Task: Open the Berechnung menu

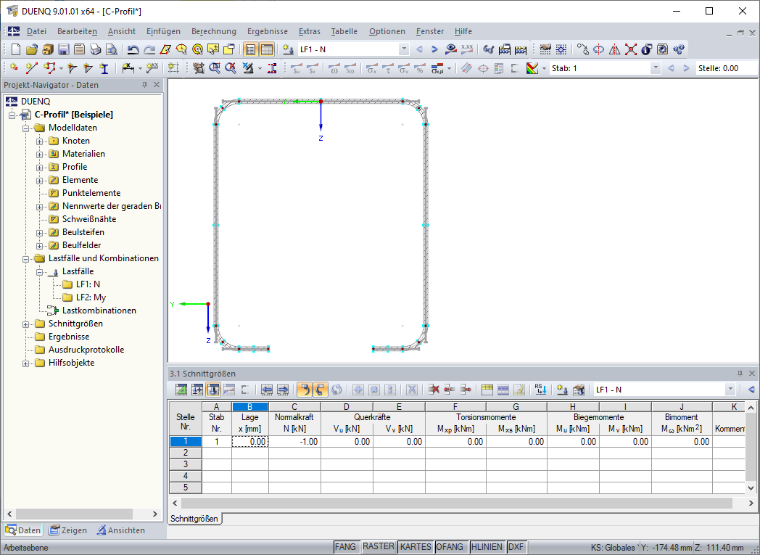Action: [x=214, y=31]
